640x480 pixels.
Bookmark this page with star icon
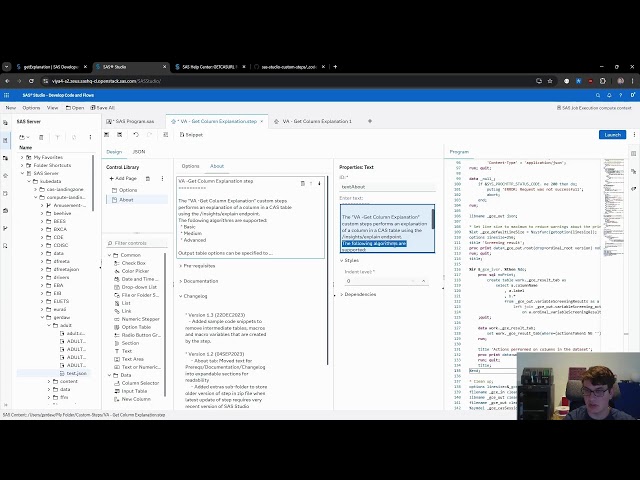(x=550, y=81)
